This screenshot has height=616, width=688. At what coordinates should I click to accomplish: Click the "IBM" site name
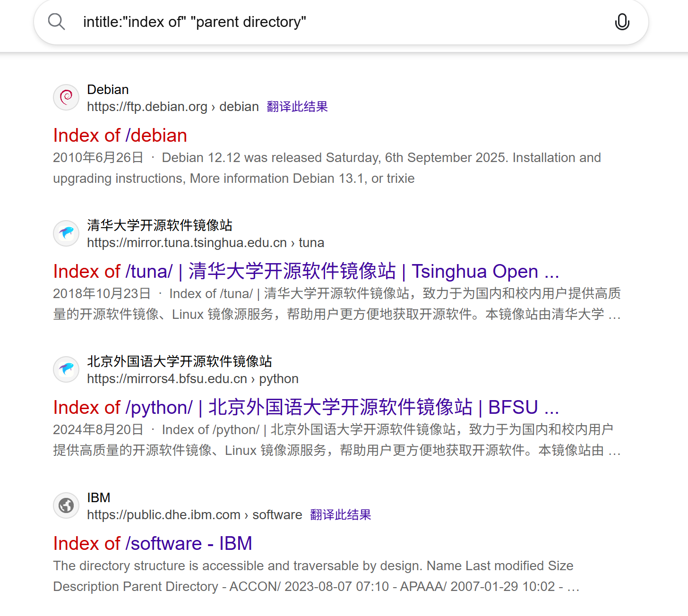tap(99, 498)
